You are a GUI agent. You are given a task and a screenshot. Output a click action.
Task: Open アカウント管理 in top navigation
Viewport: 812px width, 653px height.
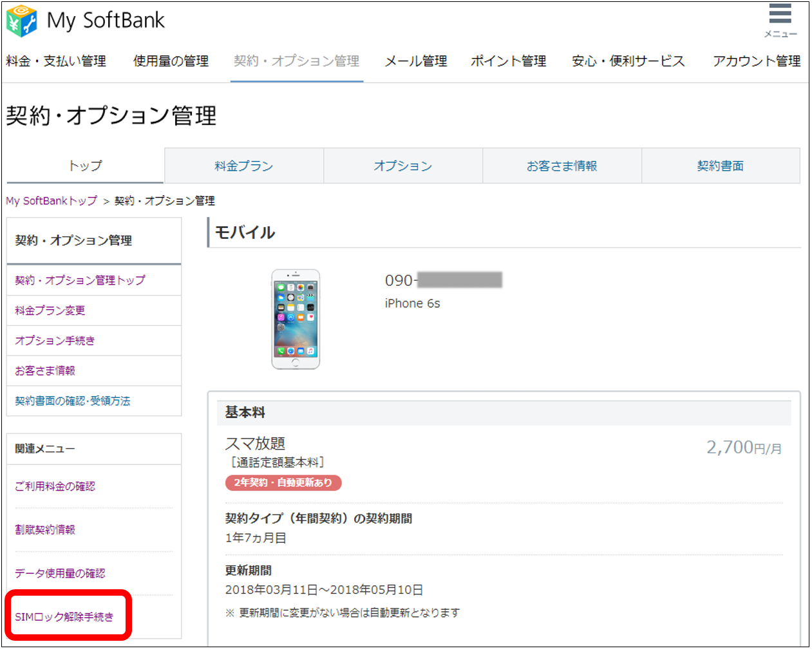pyautogui.click(x=757, y=61)
